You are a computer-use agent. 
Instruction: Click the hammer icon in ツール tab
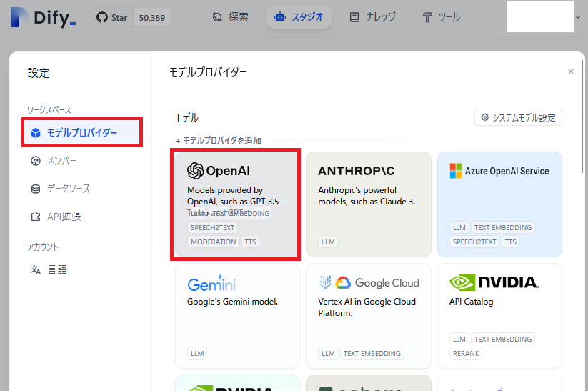pyautogui.click(x=427, y=17)
